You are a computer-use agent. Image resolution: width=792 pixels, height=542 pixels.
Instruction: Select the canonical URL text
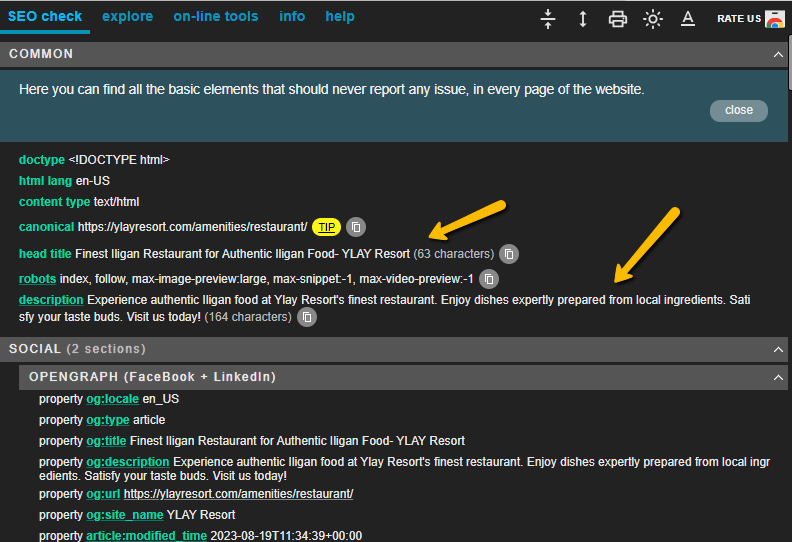click(192, 227)
